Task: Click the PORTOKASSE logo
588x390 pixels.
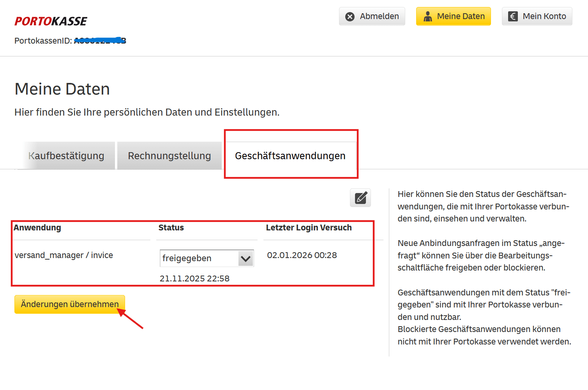Action: (x=50, y=21)
